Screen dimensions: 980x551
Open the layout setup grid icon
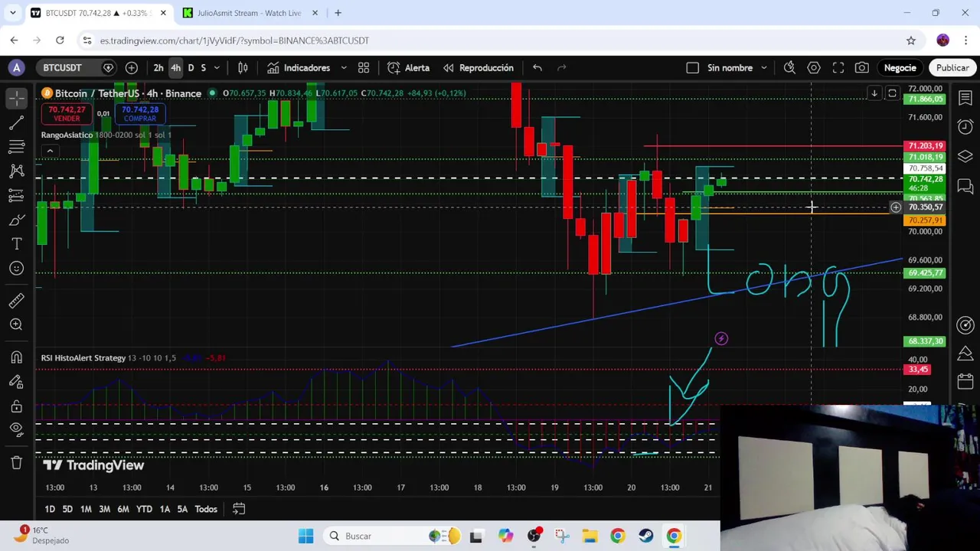(x=364, y=68)
